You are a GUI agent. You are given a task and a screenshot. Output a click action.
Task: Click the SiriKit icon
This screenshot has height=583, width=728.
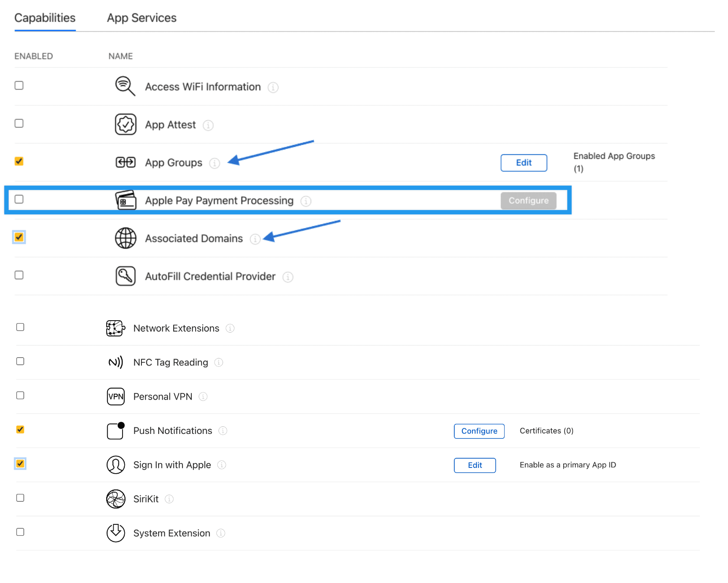point(115,499)
